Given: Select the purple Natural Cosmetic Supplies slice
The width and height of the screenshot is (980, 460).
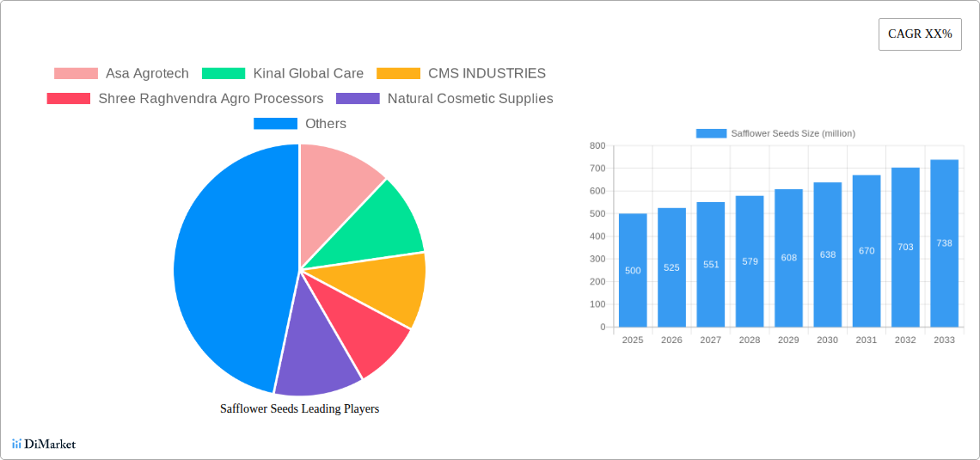Looking at the screenshot, I should click(313, 350).
